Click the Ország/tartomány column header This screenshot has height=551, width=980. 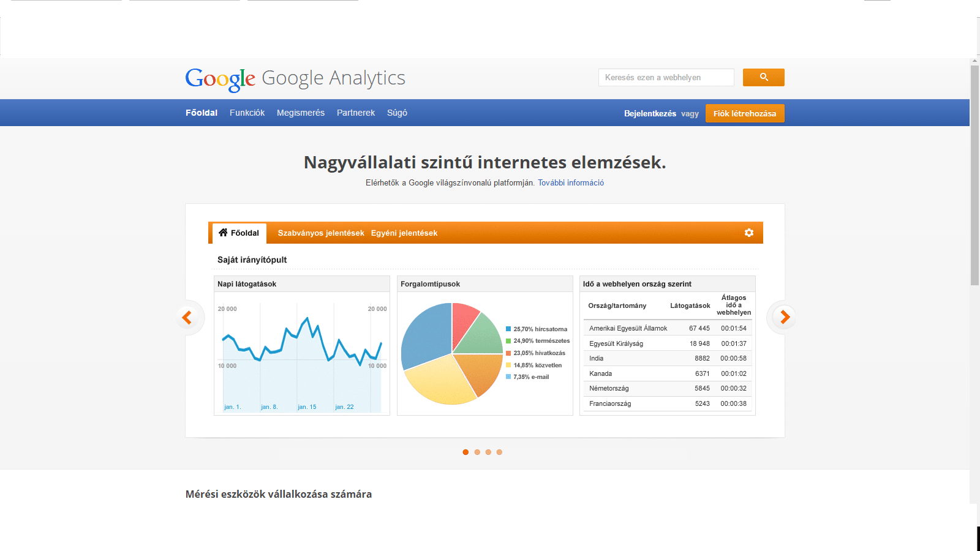617,305
